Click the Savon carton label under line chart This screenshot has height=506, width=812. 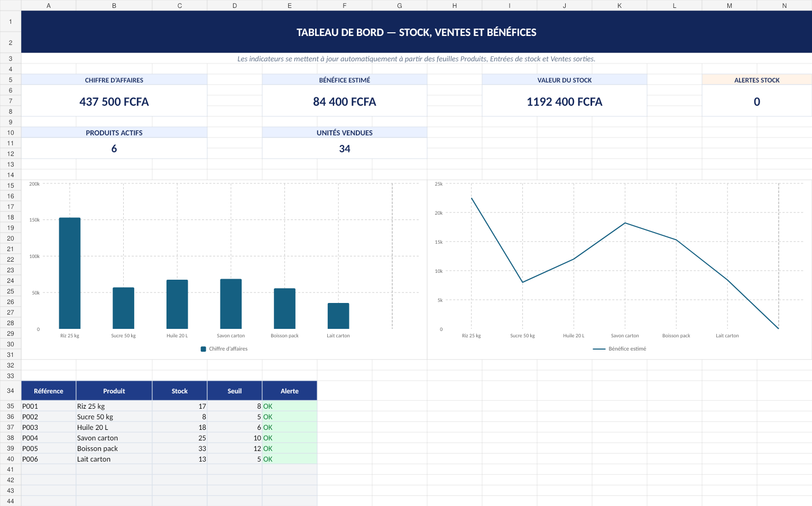(625, 336)
